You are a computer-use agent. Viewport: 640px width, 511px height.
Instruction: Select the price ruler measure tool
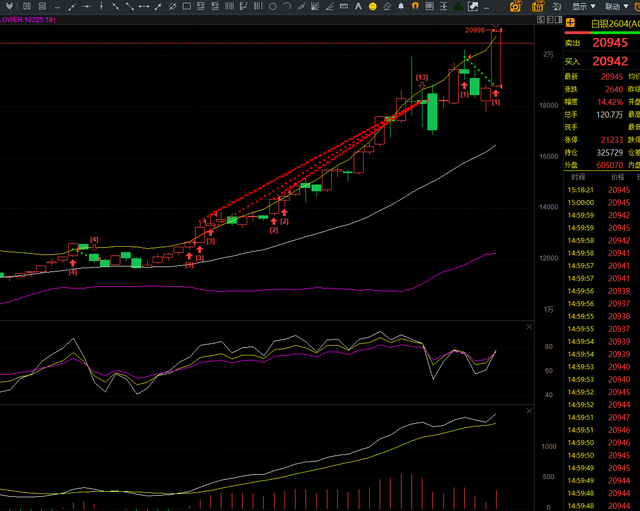point(344,6)
